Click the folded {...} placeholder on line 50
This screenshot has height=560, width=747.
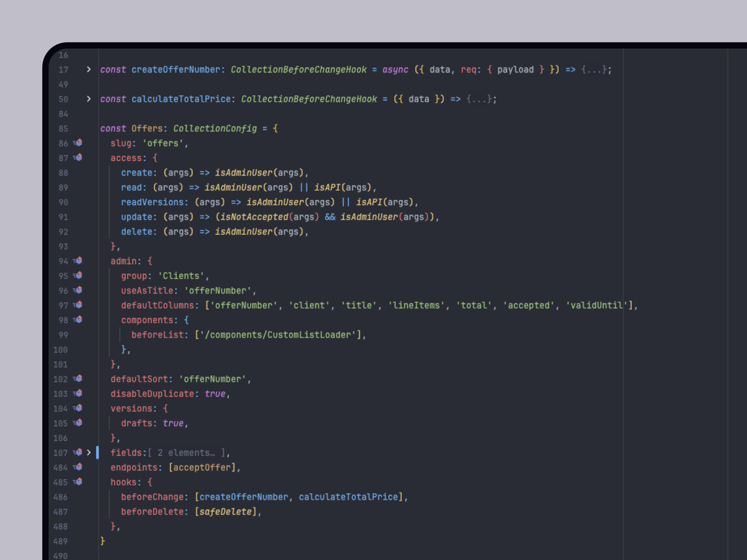[479, 99]
